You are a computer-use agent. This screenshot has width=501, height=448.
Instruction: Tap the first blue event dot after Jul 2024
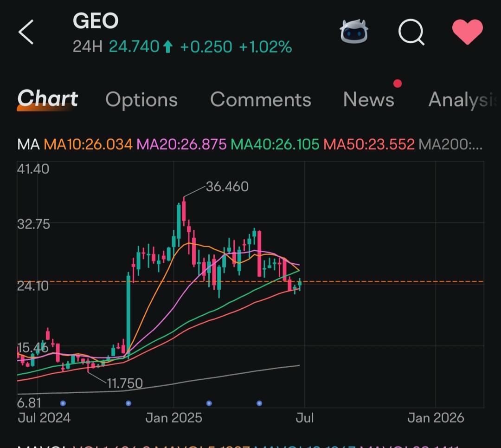(63, 403)
